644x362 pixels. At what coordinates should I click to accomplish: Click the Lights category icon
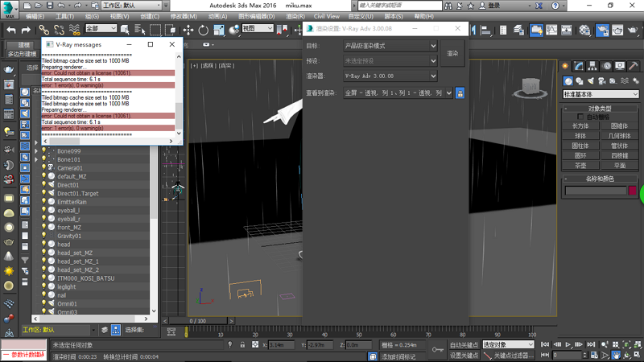(592, 80)
